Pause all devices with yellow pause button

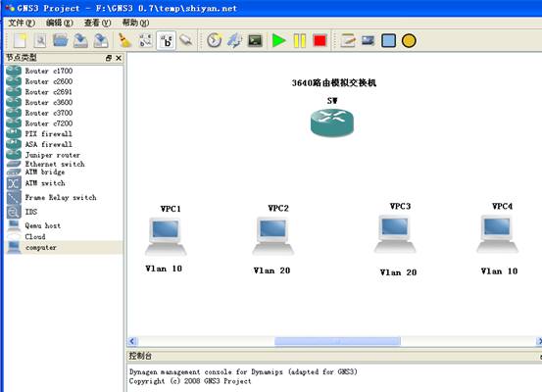coord(299,41)
